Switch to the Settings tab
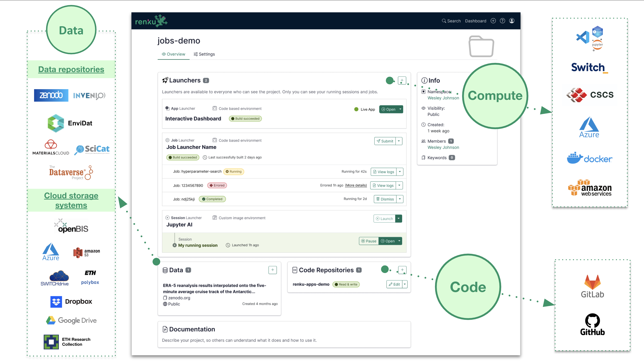644x363 pixels. pos(204,54)
